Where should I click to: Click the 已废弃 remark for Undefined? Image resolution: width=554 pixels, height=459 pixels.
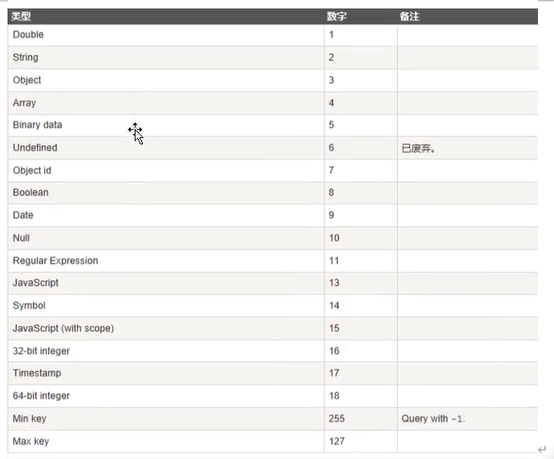pyautogui.click(x=418, y=148)
